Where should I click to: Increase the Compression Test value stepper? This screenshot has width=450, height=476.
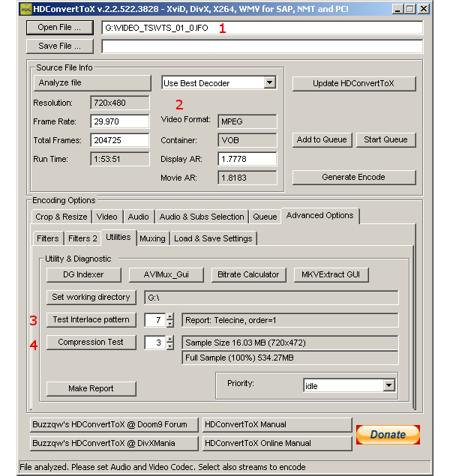tap(170, 339)
